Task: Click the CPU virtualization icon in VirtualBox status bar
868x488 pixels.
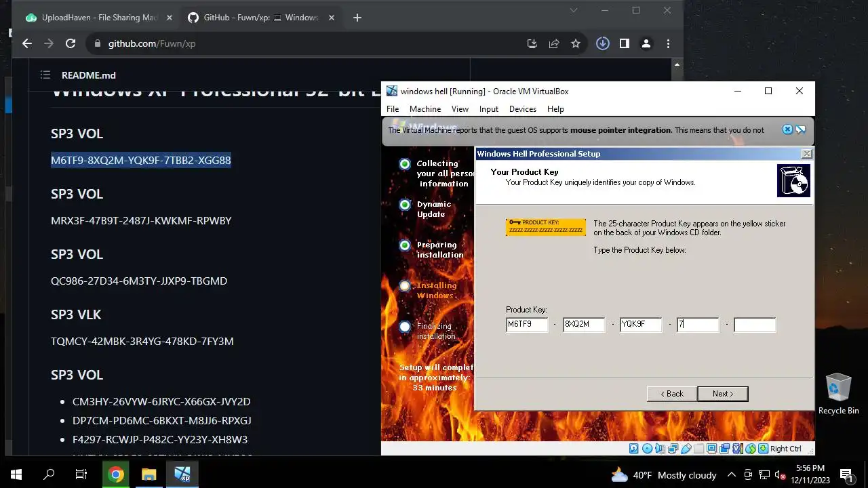Action: (736, 449)
